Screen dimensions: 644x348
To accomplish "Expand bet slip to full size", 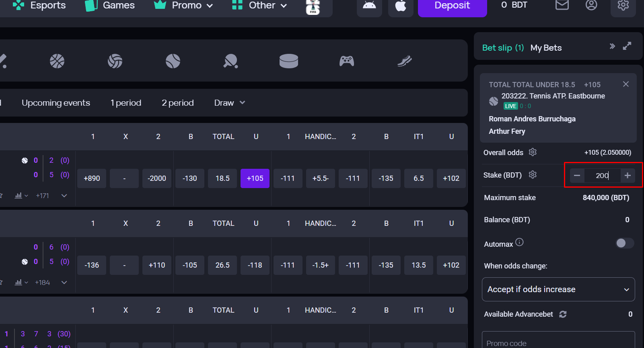I will 627,46.
